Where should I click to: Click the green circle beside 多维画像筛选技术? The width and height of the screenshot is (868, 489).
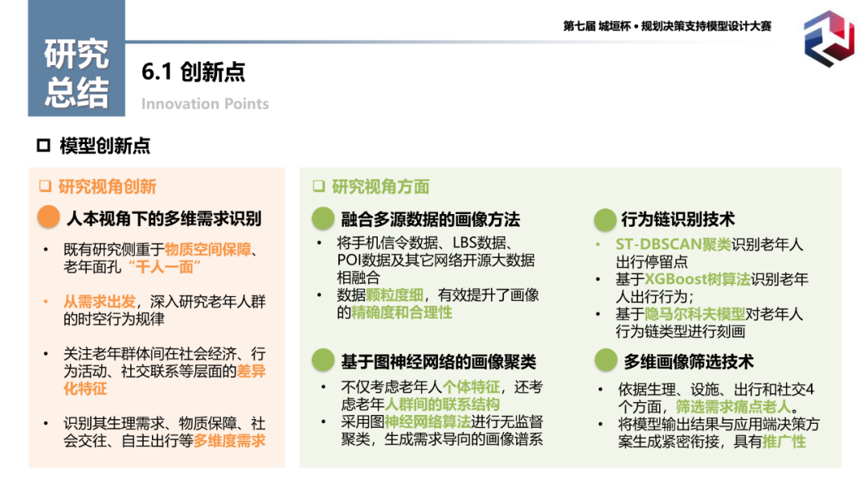point(606,360)
